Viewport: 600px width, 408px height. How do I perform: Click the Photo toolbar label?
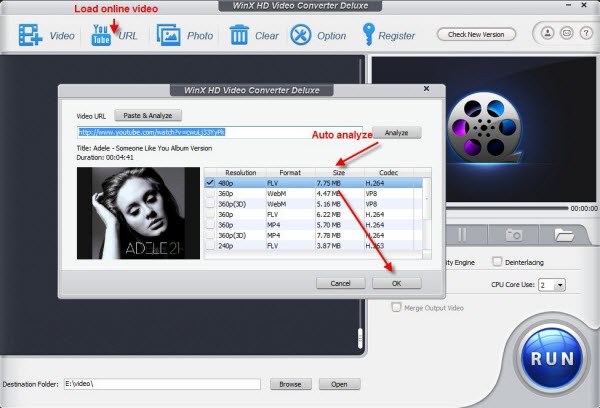(200, 36)
